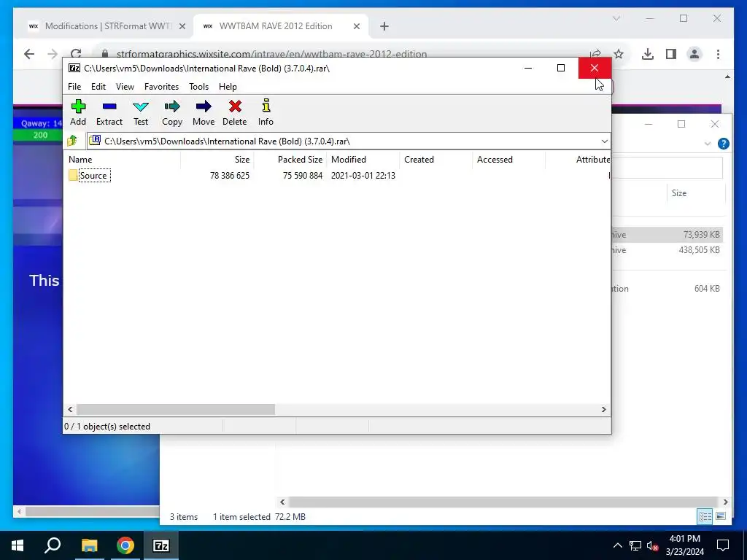Click the 7-Zip scrollbar left arrow
Viewport: 747px width, 560px height.
pos(71,410)
